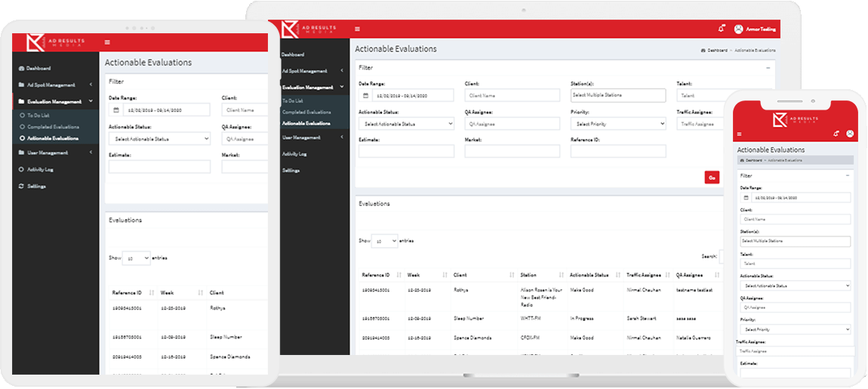868x389 pixels.
Task: Open the Show entries dropdown on laptop
Action: (384, 241)
